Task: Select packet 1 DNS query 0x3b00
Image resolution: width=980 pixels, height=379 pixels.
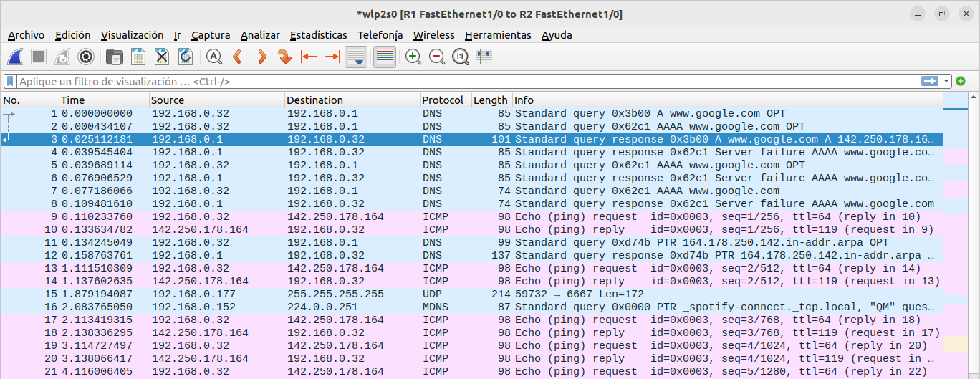Action: [472, 113]
